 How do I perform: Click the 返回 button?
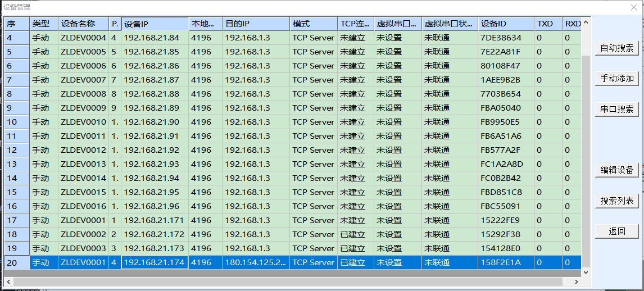click(x=617, y=231)
